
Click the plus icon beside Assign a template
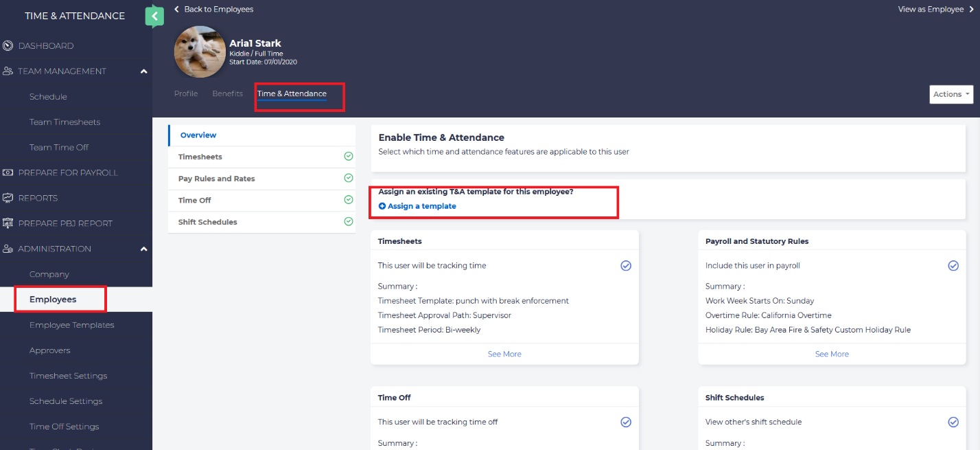point(382,206)
